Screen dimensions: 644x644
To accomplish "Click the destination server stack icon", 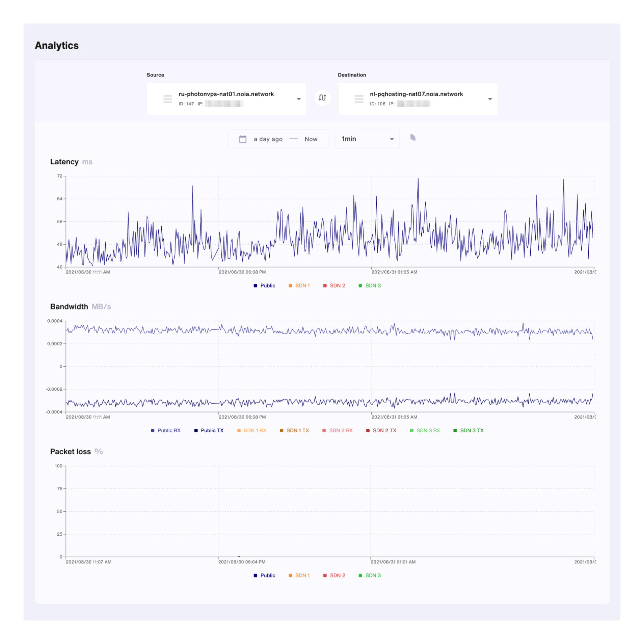I will (x=359, y=99).
